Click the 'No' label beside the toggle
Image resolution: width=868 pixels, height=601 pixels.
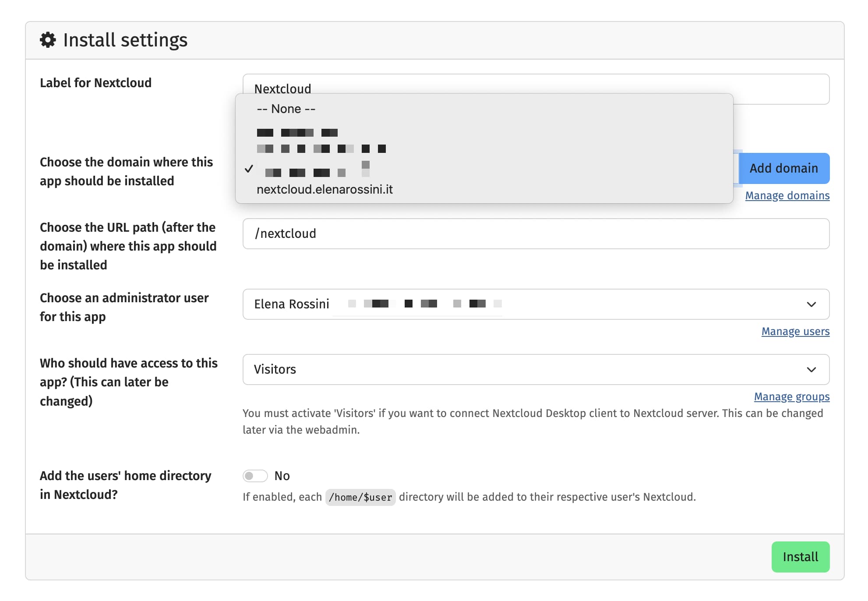tap(283, 476)
